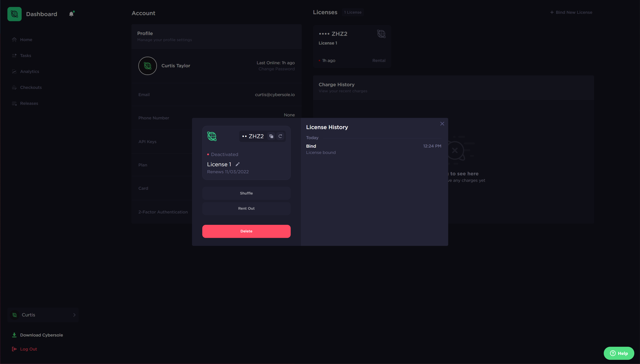The height and width of the screenshot is (364, 640).
Task: Click the Releases sidebar icon
Action: (14, 103)
